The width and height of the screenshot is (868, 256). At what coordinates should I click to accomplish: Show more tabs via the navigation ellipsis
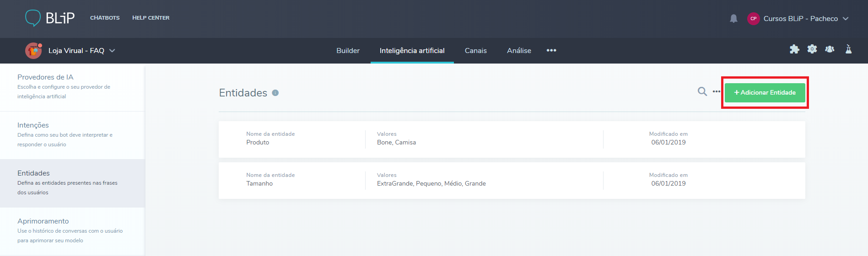[x=551, y=50]
